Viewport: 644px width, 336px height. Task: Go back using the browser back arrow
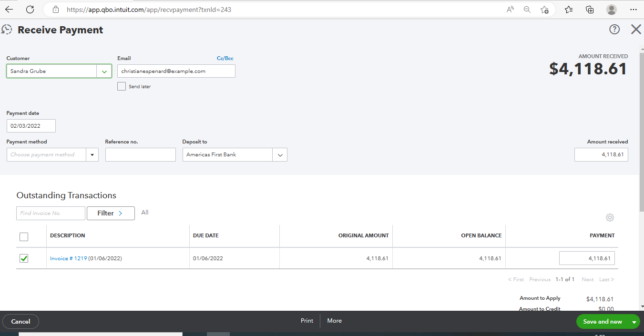tap(9, 9)
